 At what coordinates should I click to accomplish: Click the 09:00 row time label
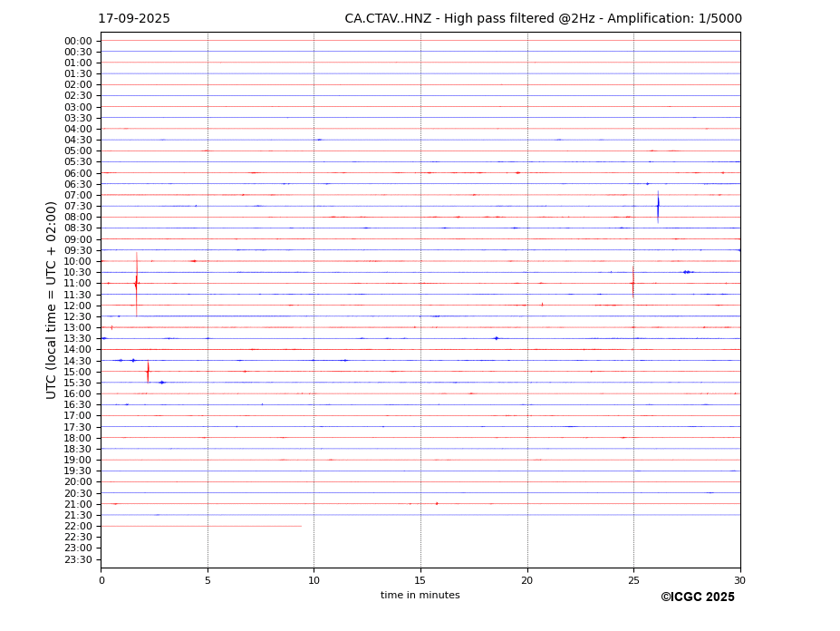(x=78, y=239)
